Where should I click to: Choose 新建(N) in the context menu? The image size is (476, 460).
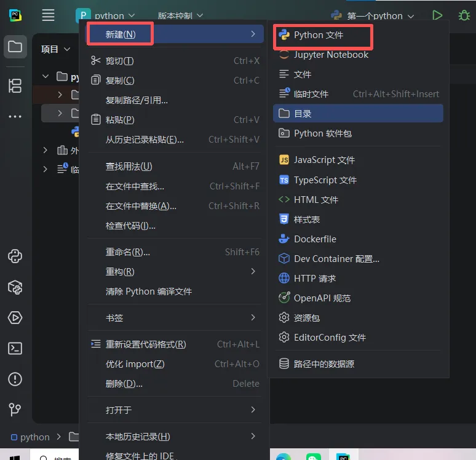[x=175, y=34]
